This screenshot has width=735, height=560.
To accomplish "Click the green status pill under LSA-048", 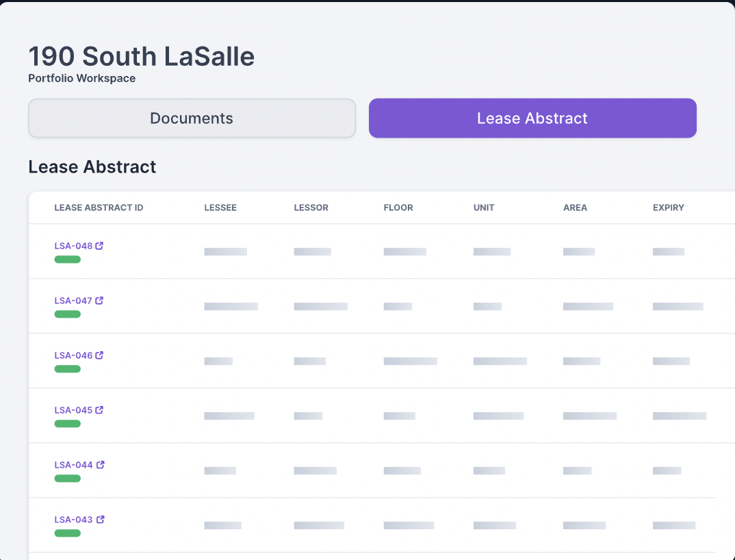I will pyautogui.click(x=68, y=259).
